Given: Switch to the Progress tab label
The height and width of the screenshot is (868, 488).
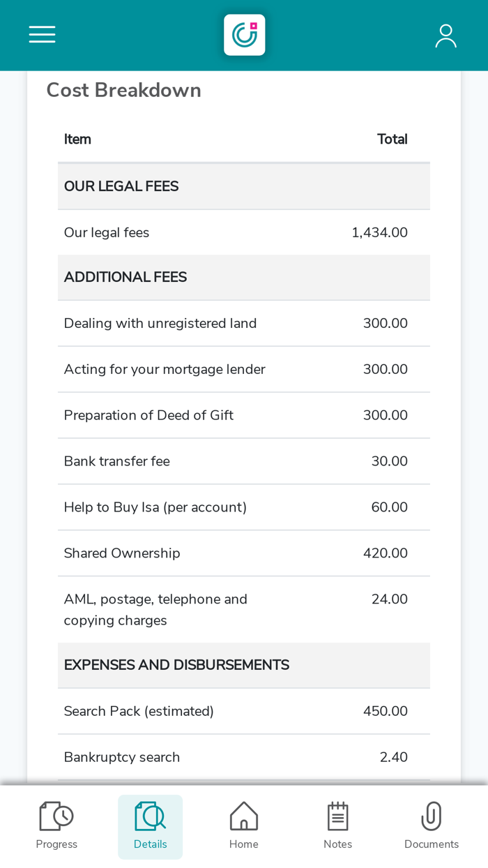Looking at the screenshot, I should 56,844.
